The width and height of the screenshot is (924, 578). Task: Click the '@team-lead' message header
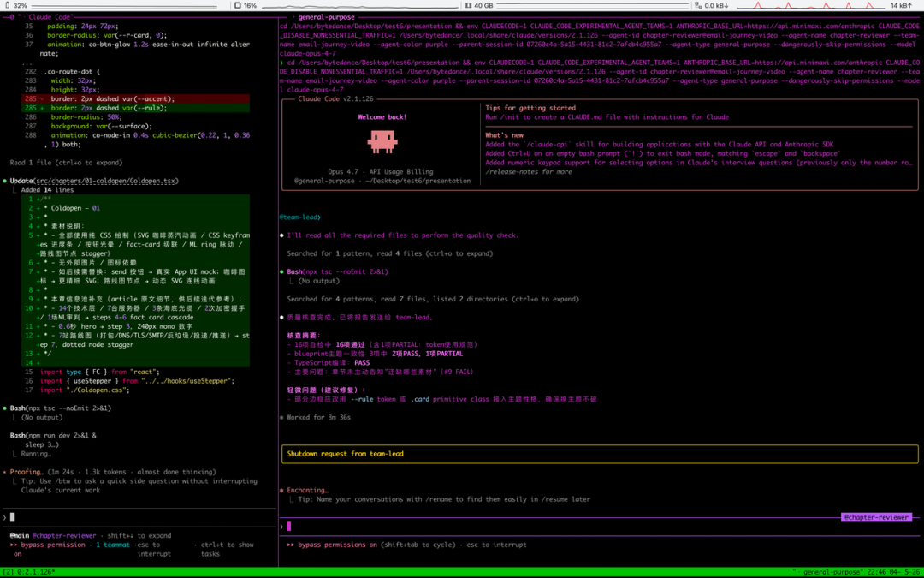[x=300, y=217]
